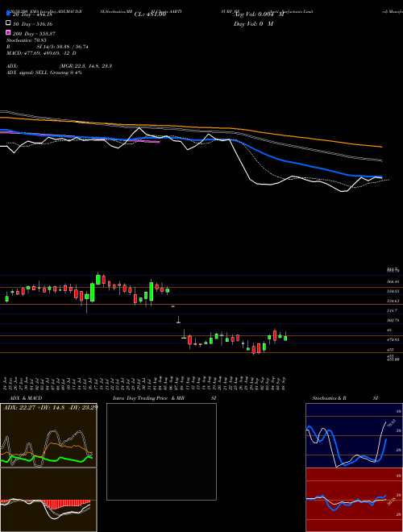The width and height of the screenshot is (403, 532).
Task: Click the magenta 200 Day legend swatch
Action: pos(8,33)
